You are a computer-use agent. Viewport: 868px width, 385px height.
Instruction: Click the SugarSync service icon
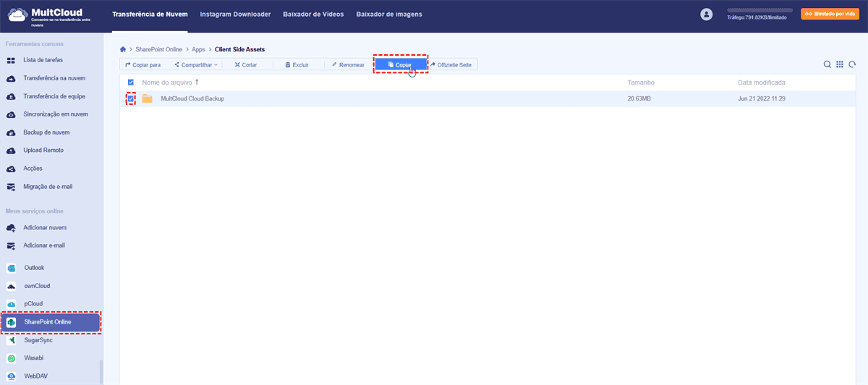12,340
